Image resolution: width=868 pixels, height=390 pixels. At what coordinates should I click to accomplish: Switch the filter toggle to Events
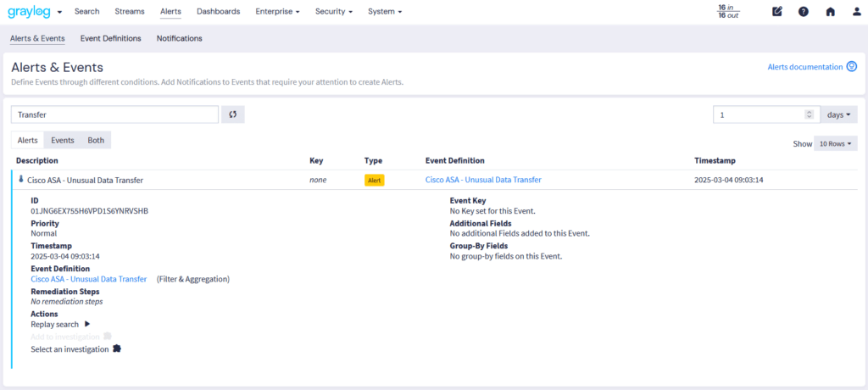click(63, 140)
